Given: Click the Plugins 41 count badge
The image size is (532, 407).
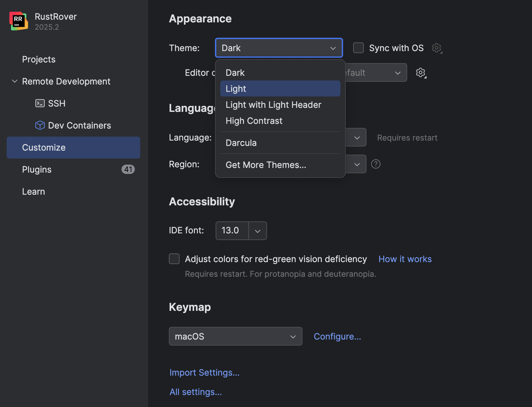Looking at the screenshot, I should click(128, 170).
